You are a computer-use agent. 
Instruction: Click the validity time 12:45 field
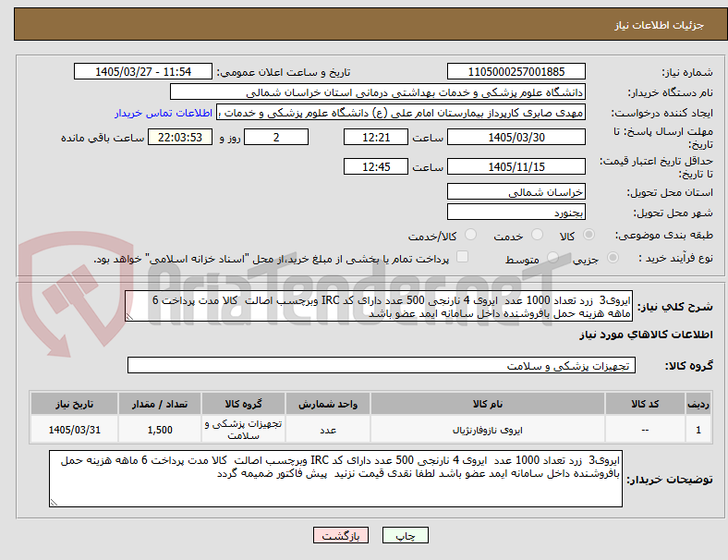376,166
